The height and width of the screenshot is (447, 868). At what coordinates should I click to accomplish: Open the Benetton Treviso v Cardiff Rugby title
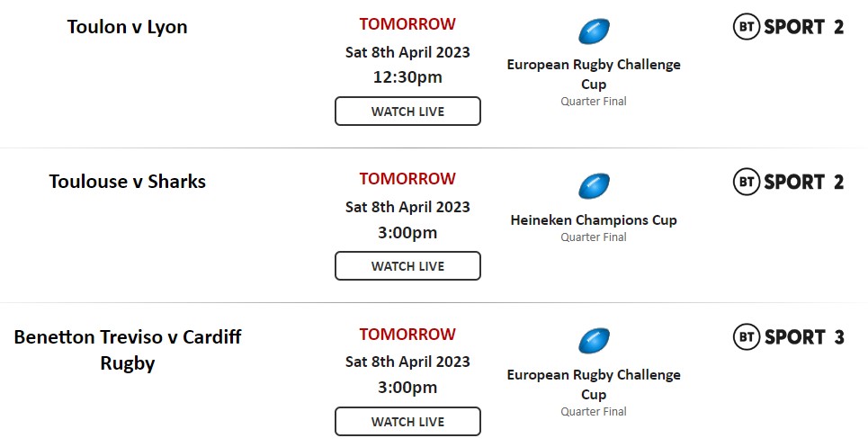128,350
